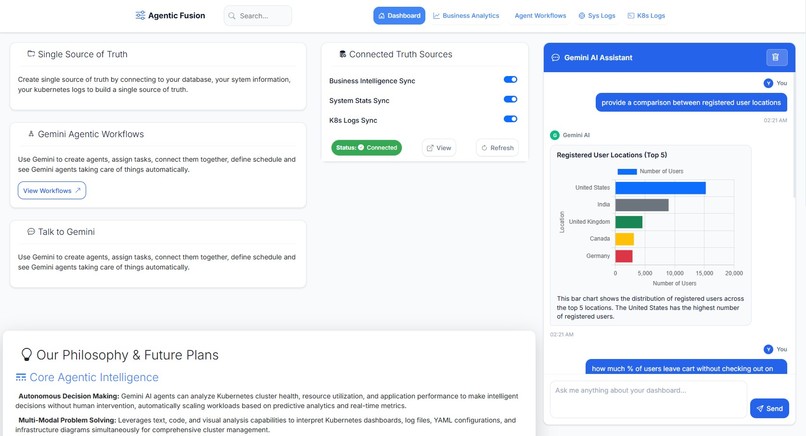Viewport: 806px width, 436px height.
Task: Click the yellow Canada bar
Action: pos(625,239)
